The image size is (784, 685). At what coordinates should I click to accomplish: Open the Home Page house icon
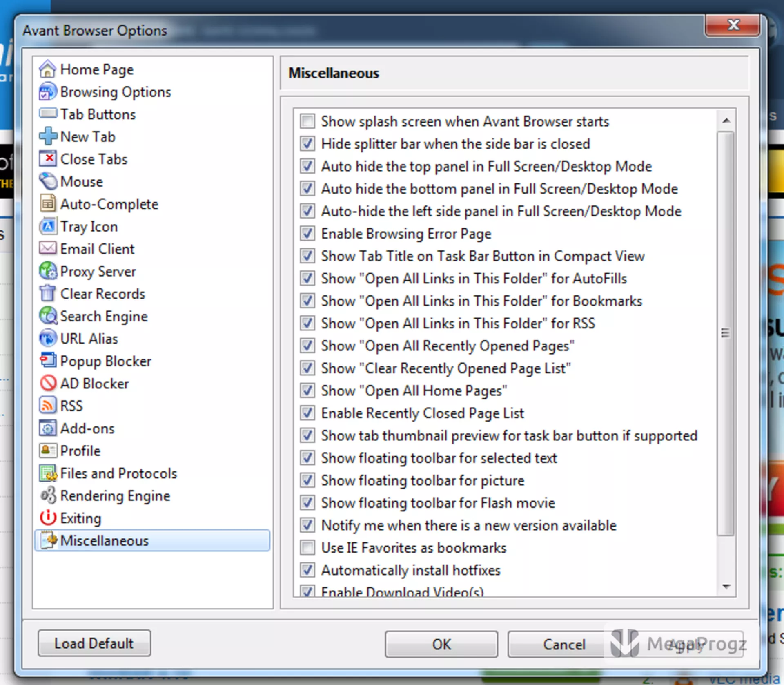(48, 69)
